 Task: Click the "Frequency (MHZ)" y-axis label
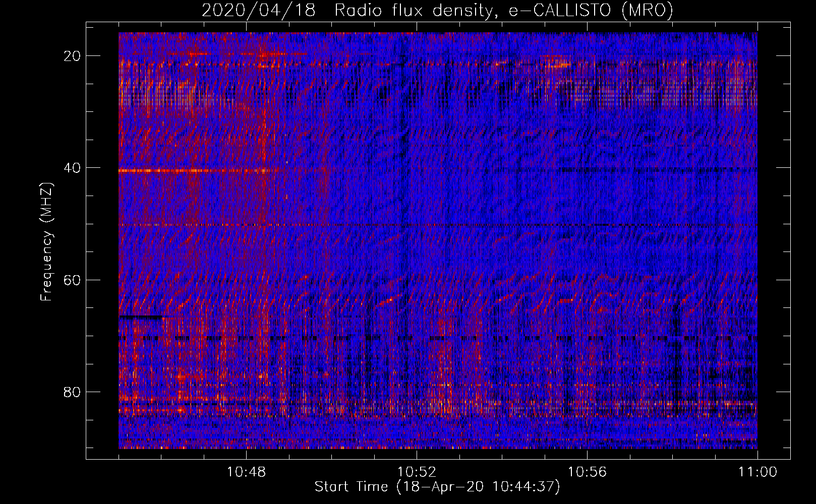[x=46, y=242]
